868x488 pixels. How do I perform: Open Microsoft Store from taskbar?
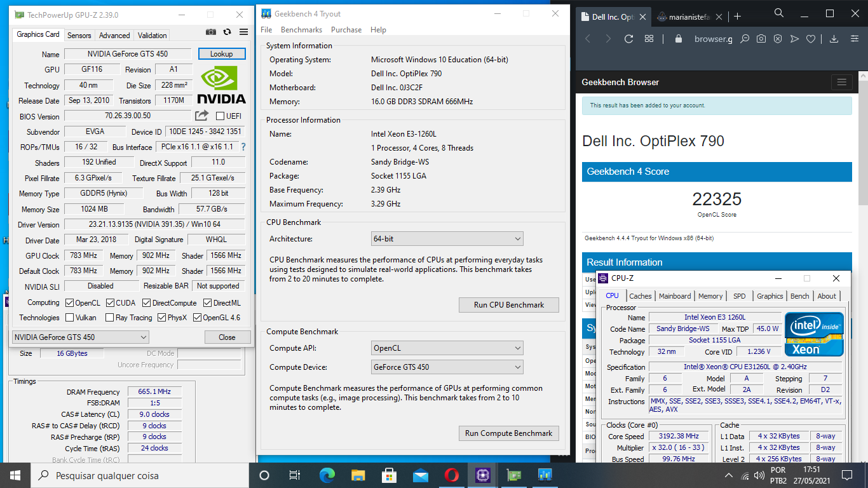(389, 475)
